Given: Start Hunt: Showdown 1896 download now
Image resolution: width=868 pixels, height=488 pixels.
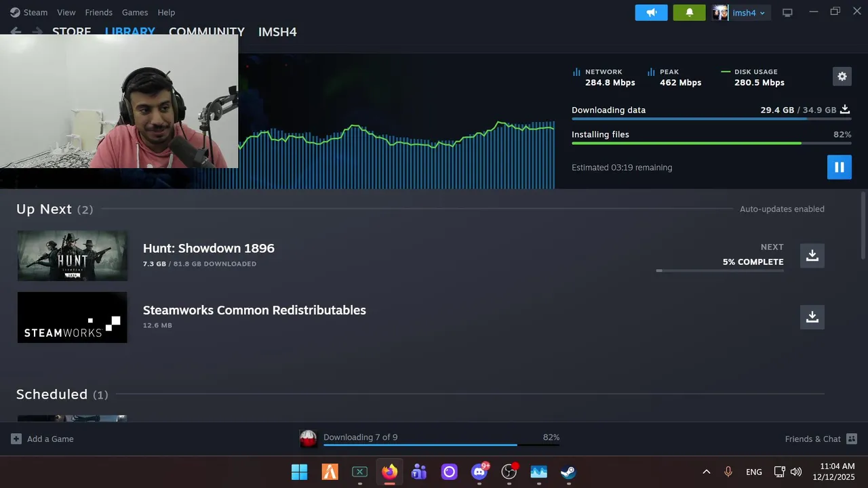Looking at the screenshot, I should pos(812,256).
